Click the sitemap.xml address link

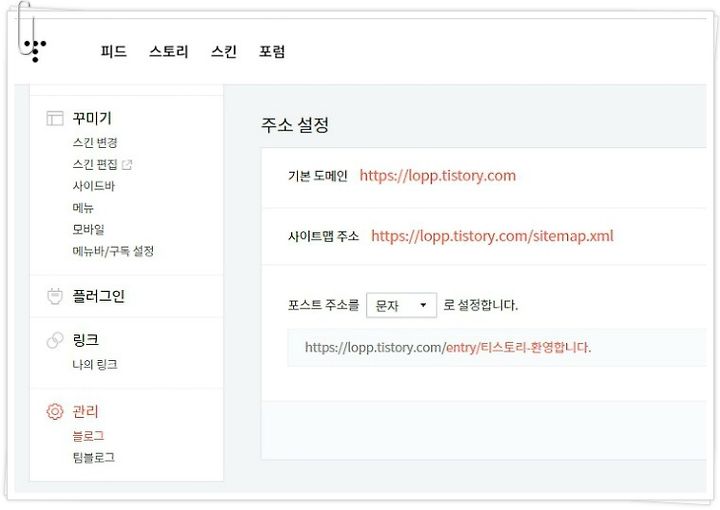pos(492,236)
